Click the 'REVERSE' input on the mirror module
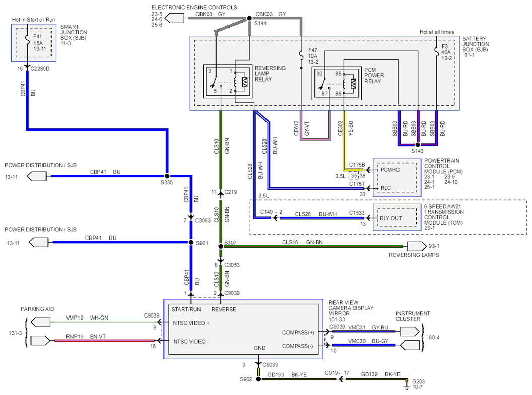532x395 pixels. [224, 309]
